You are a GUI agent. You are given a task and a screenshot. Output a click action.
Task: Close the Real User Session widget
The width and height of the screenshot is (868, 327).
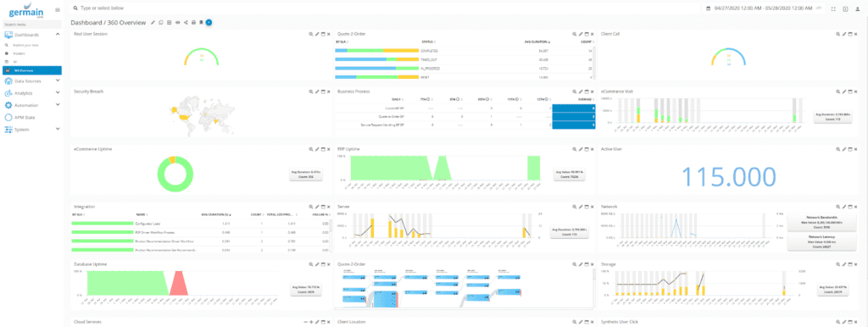pos(329,34)
